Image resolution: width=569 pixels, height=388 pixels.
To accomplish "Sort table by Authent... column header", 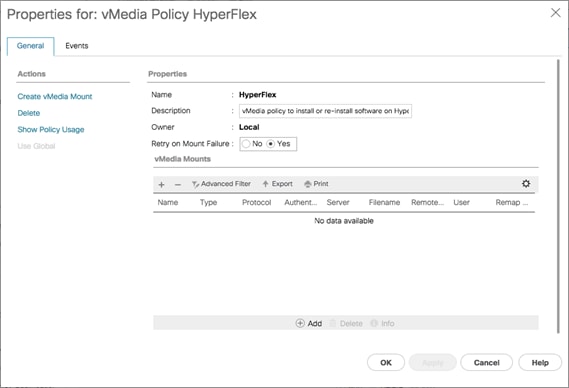I will 300,203.
